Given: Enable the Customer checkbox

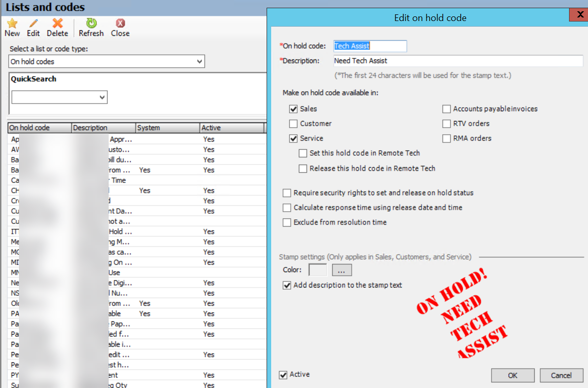Looking at the screenshot, I should click(293, 124).
